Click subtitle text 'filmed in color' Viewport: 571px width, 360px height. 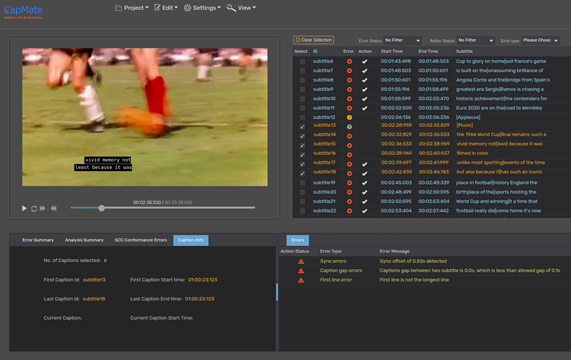472,153
